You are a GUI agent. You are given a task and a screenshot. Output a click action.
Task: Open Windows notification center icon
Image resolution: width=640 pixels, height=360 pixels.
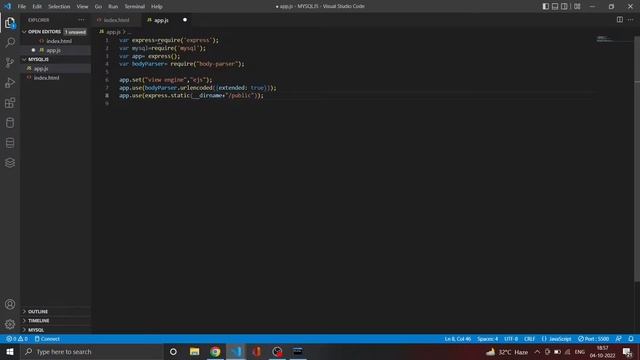(628, 352)
